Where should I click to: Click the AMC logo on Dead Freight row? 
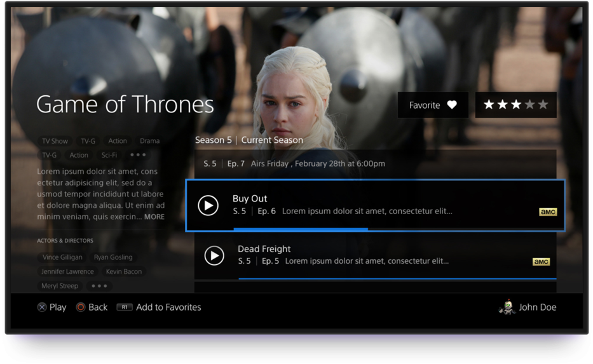(x=541, y=262)
